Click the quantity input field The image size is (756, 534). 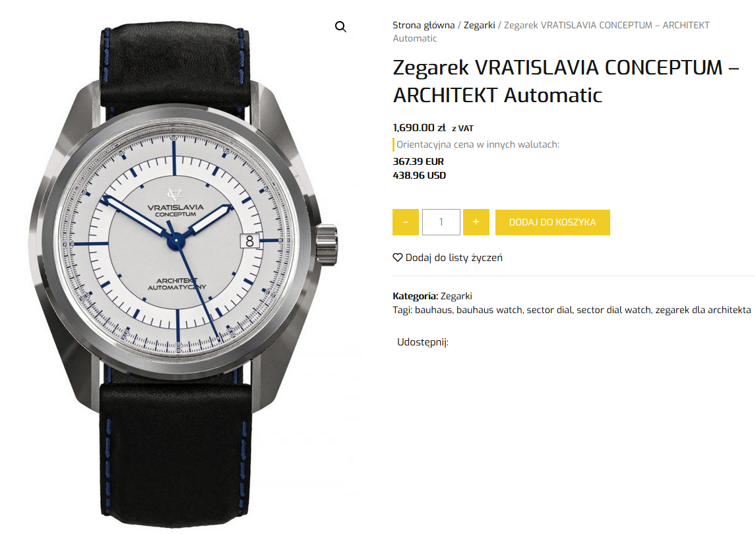[441, 222]
